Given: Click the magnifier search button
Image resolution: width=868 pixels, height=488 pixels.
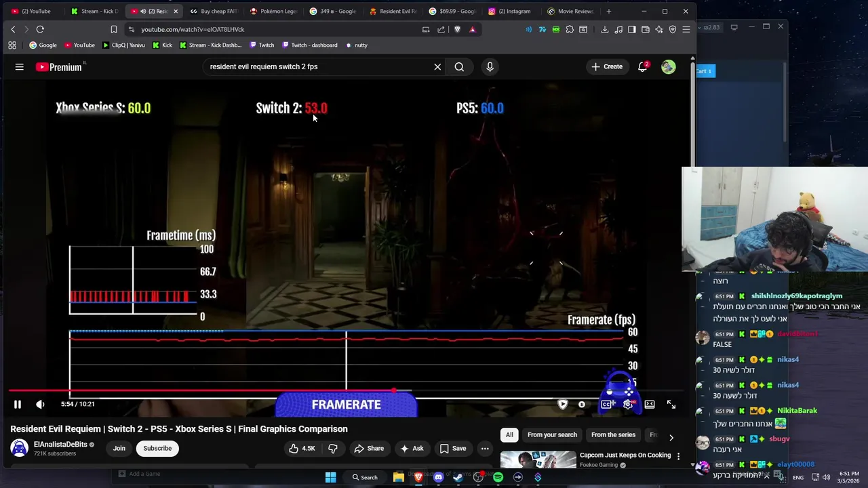Looking at the screenshot, I should click(x=459, y=66).
